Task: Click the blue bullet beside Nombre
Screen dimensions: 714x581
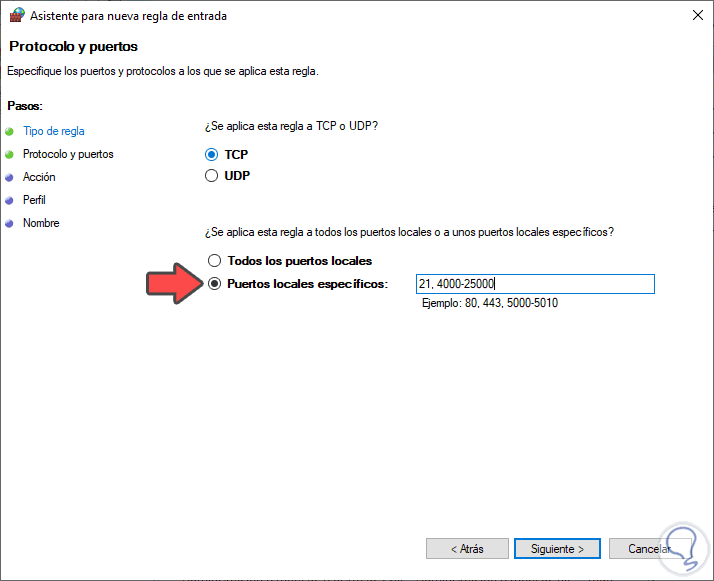Action: tap(9, 223)
